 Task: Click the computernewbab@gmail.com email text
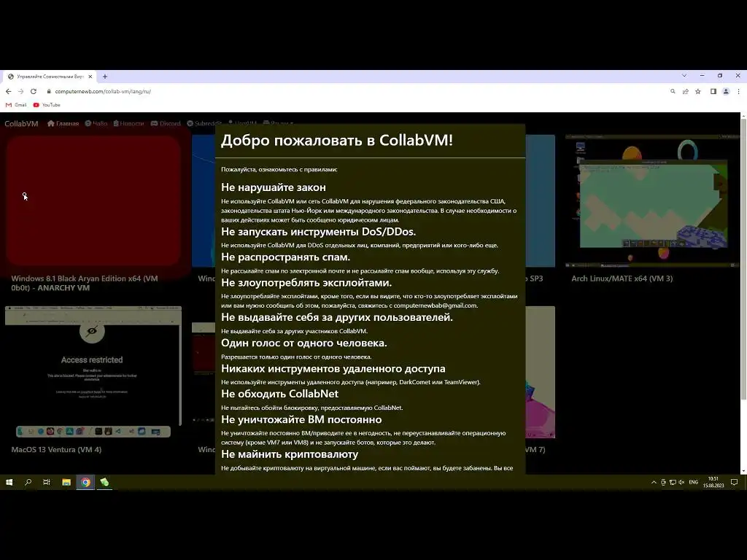pyautogui.click(x=435, y=306)
